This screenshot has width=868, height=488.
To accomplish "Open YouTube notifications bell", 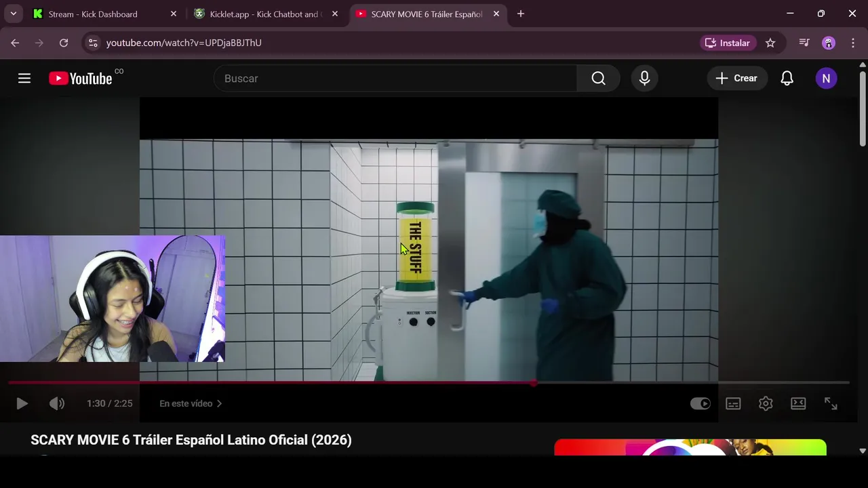I will point(787,79).
